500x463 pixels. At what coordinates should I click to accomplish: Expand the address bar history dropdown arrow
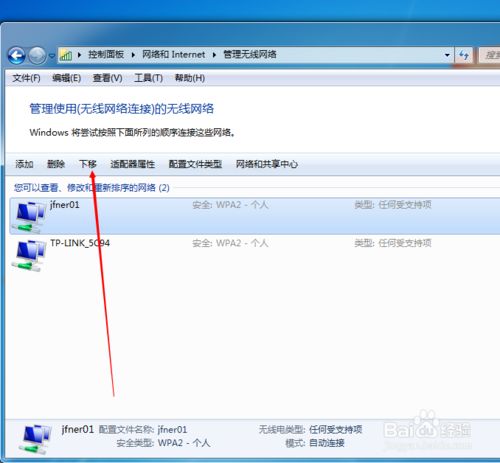[x=447, y=55]
